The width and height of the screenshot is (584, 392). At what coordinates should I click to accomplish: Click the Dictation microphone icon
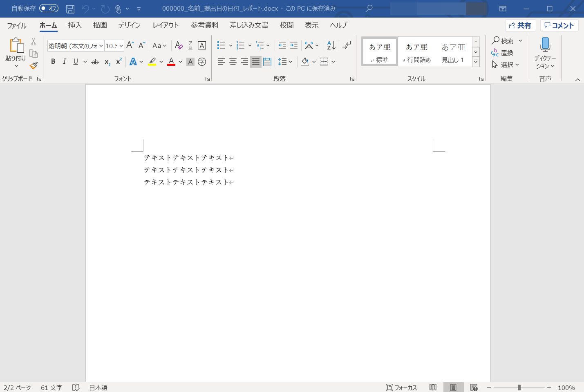coord(545,44)
